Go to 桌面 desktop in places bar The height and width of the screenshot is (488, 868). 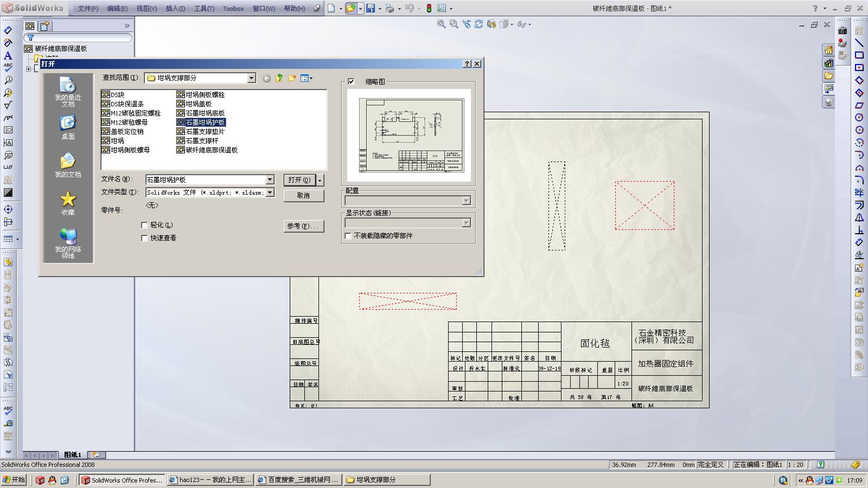pos(68,128)
